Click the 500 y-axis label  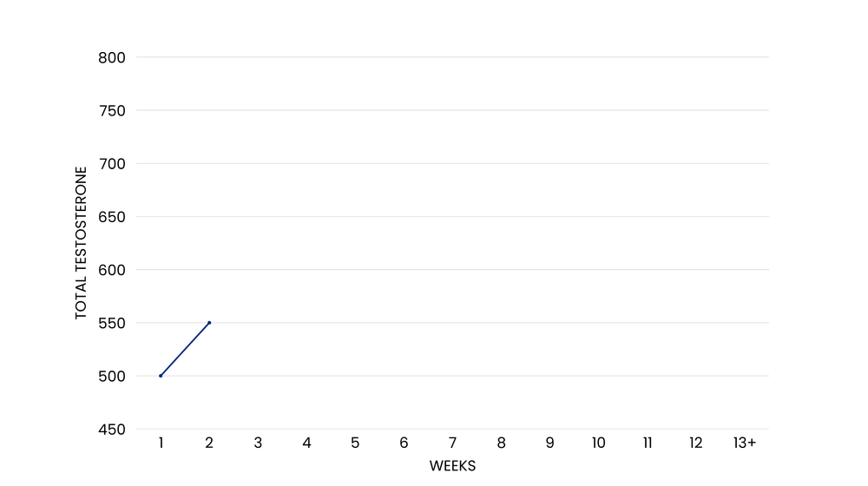(113, 376)
